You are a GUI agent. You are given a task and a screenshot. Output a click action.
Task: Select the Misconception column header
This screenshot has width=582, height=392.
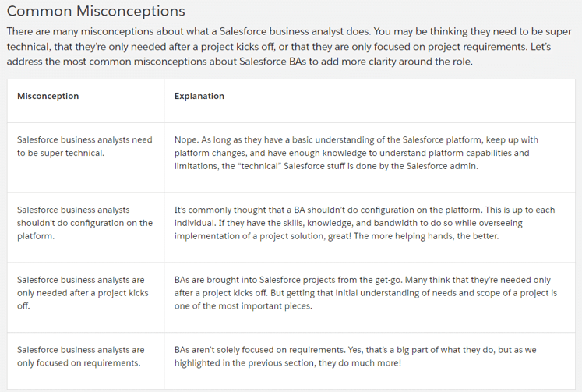(48, 97)
